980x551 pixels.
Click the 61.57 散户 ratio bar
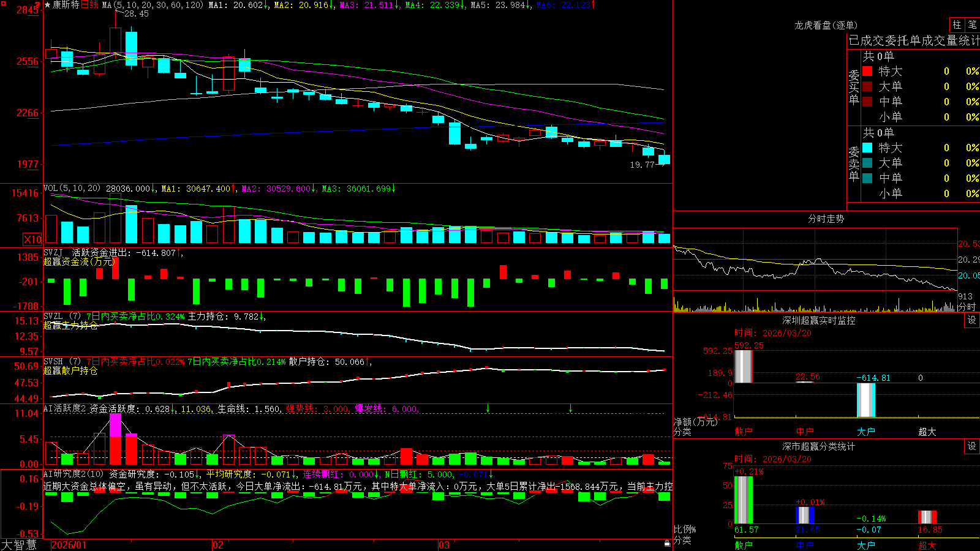coord(744,500)
